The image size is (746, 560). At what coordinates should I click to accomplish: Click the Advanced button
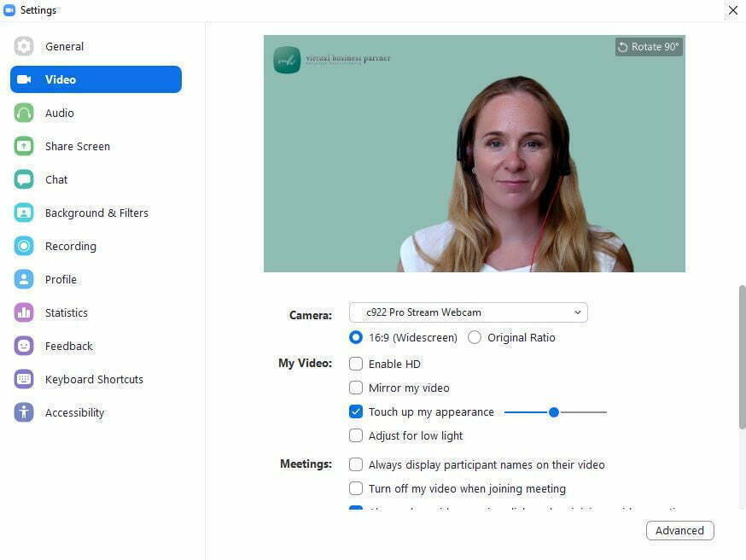click(680, 530)
